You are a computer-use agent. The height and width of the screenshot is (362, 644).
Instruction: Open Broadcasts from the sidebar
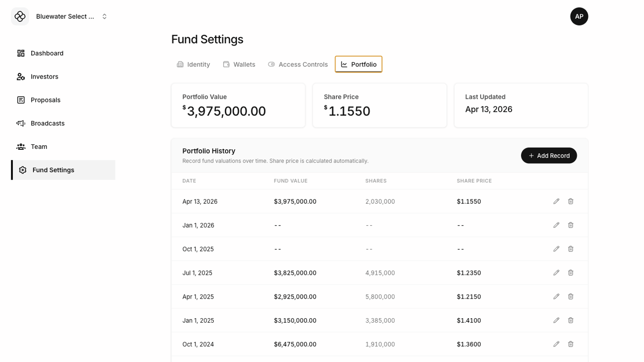47,123
